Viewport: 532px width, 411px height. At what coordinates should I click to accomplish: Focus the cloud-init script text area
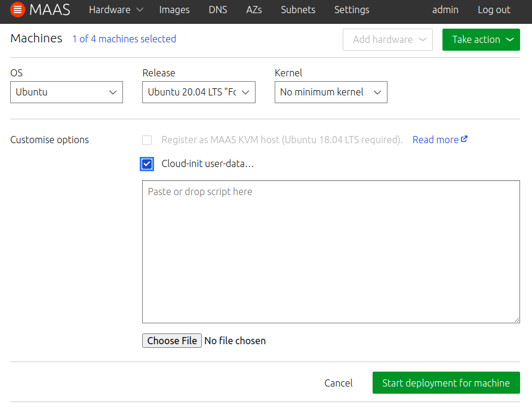[x=331, y=252]
